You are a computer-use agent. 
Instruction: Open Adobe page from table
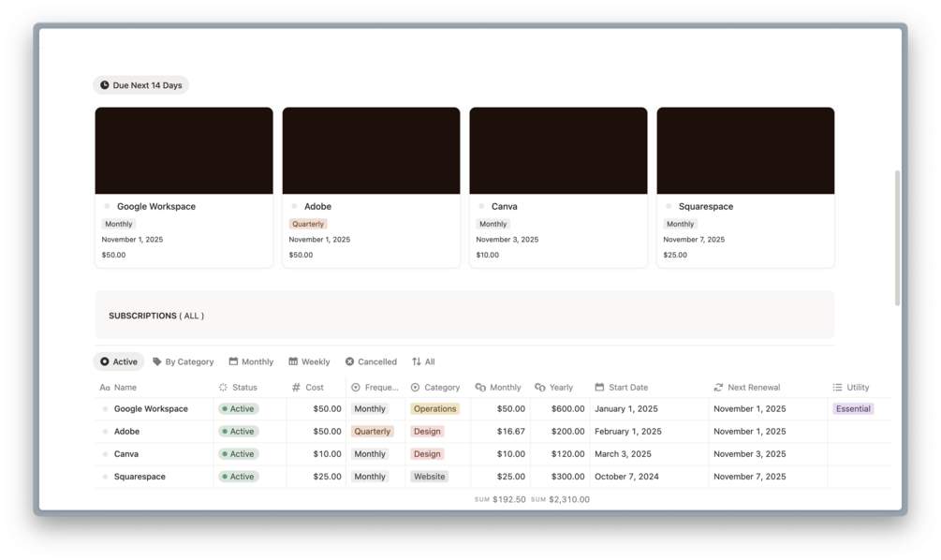[x=126, y=432]
